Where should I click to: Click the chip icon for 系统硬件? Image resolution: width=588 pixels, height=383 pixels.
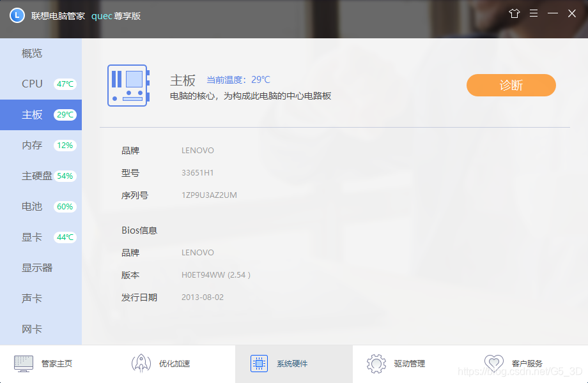(x=259, y=364)
